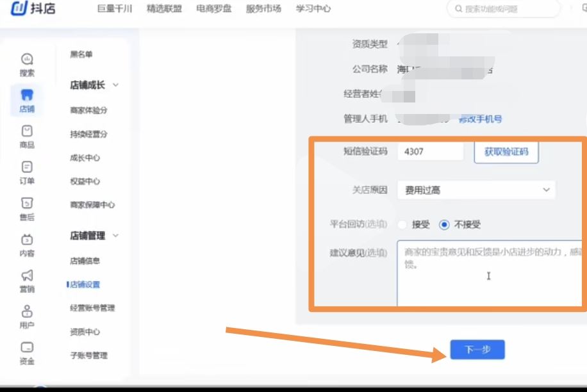The image size is (587, 392).
Task: Open 精选联盟 in top navigation
Action: [164, 8]
